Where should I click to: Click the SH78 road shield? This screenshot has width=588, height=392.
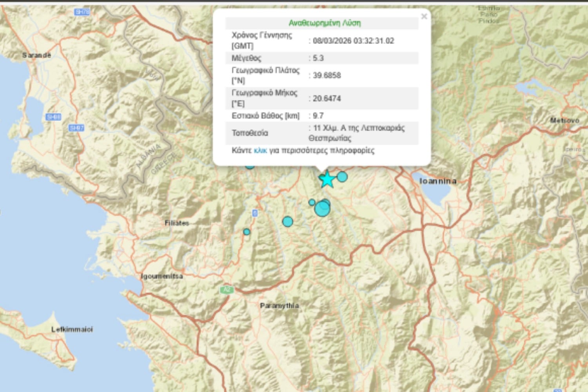[82, 12]
